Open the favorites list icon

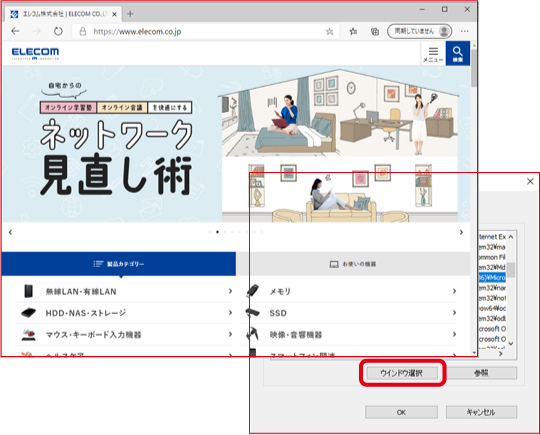(x=353, y=32)
